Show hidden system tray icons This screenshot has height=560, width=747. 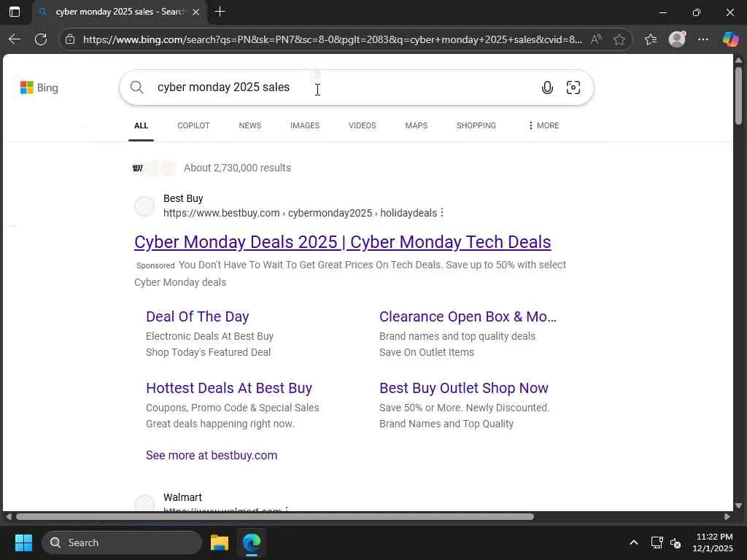coord(634,542)
